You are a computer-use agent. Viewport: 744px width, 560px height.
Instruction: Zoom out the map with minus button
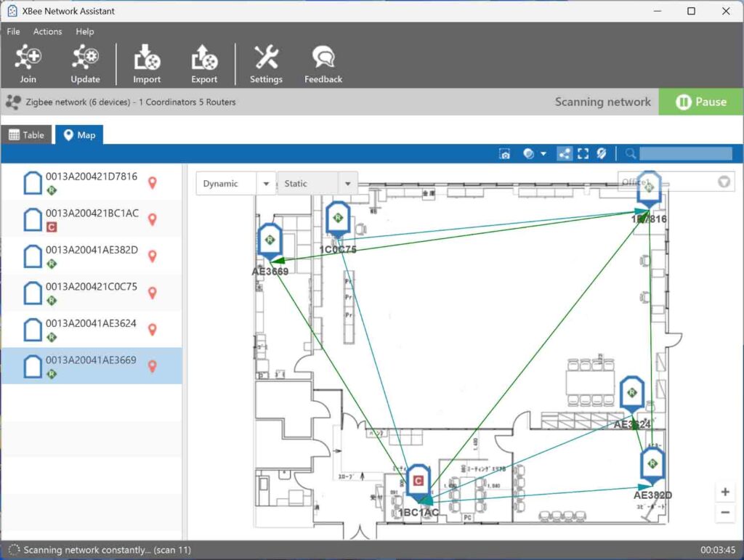point(725,513)
